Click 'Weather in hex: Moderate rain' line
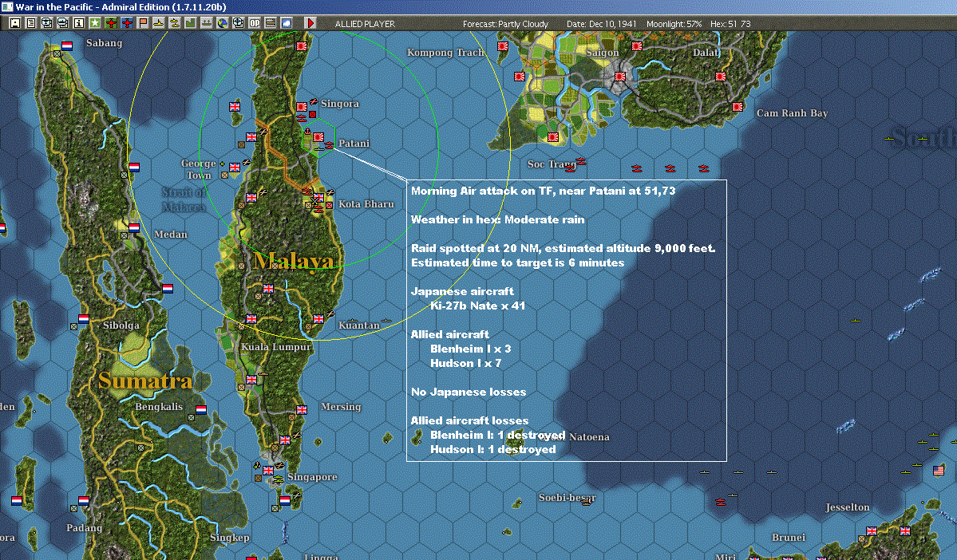The width and height of the screenshot is (957, 560). click(497, 219)
